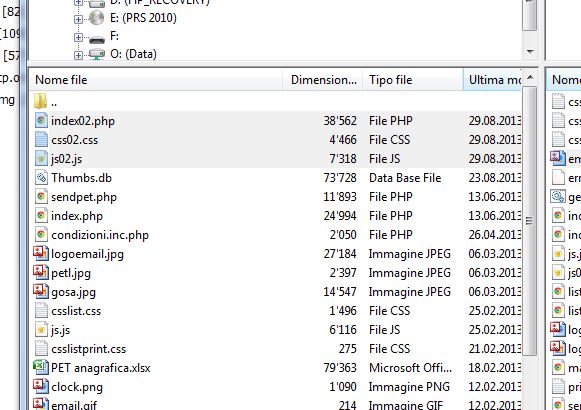Click the Thumbs.db database file icon
This screenshot has height=410, width=581.
click(41, 178)
